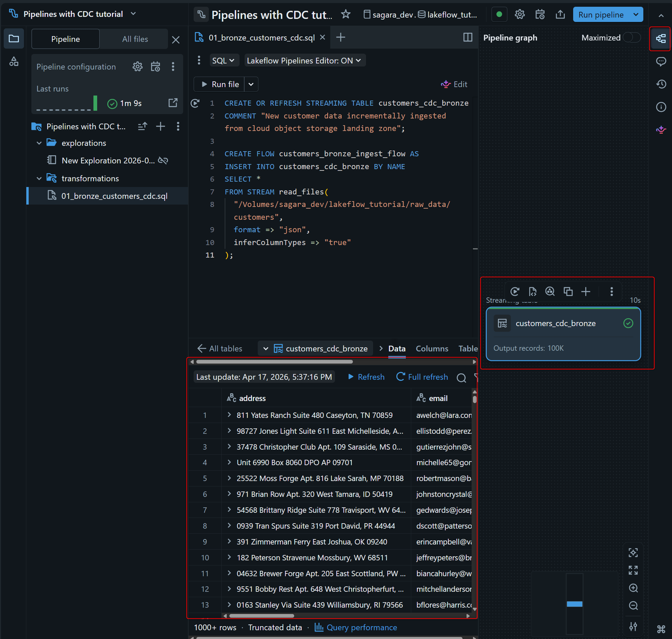Image resolution: width=672 pixels, height=639 pixels.
Task: Collapse the transformations folder
Action: coord(39,179)
